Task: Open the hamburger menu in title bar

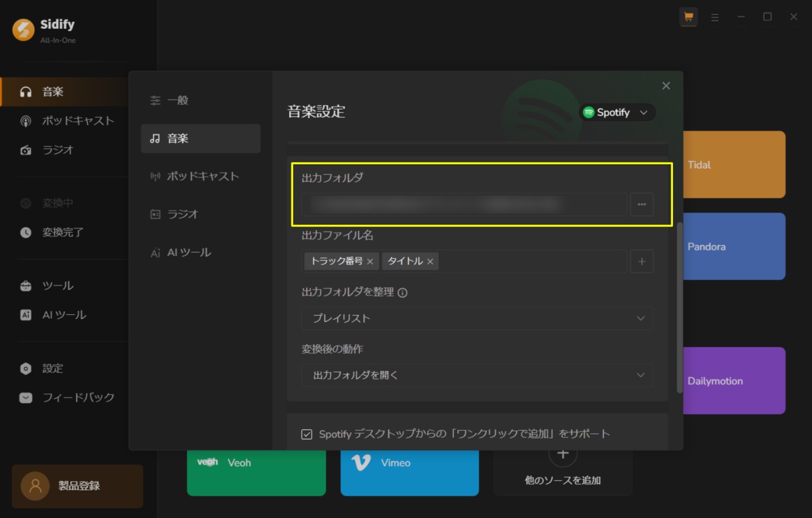Action: (x=715, y=18)
